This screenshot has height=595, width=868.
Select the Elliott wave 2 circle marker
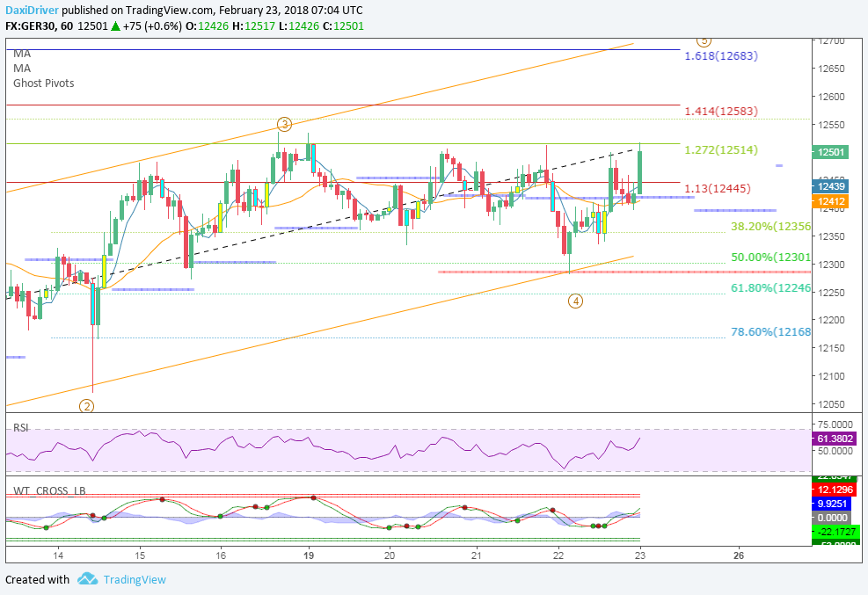86,406
